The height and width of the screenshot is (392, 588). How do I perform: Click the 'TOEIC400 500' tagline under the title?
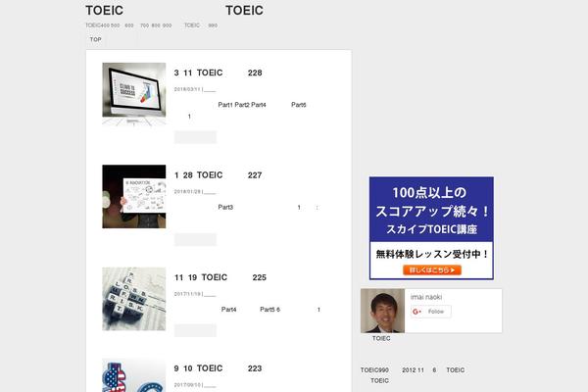coord(103,25)
